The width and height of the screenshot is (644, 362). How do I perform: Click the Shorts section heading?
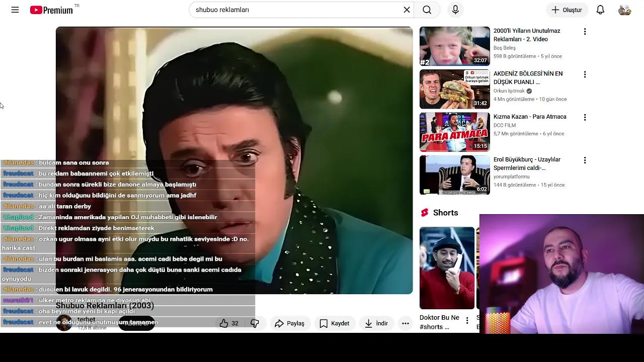pyautogui.click(x=446, y=213)
